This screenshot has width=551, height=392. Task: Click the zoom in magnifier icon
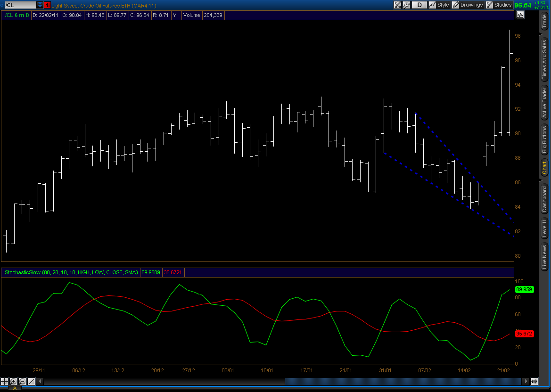pos(14,381)
